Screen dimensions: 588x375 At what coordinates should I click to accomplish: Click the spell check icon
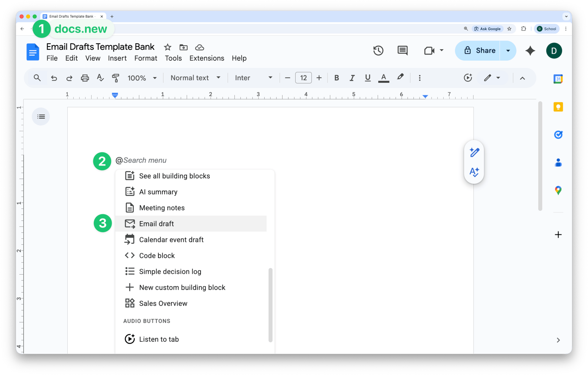100,78
